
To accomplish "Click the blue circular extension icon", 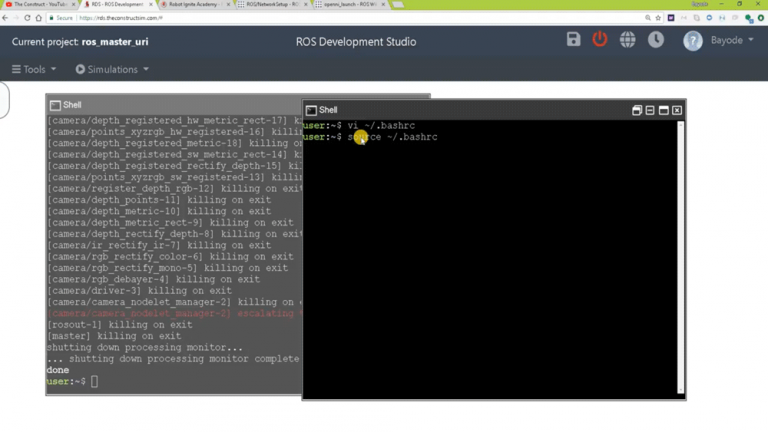I will point(709,18).
